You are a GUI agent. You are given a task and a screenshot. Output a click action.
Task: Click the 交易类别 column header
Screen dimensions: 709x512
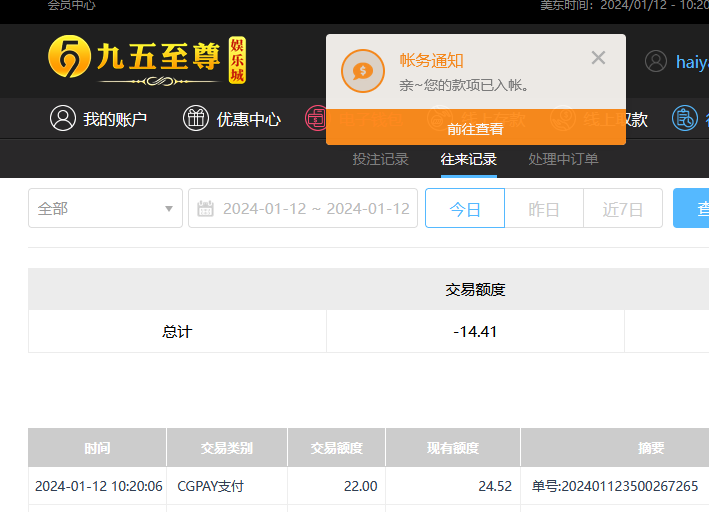[227, 448]
